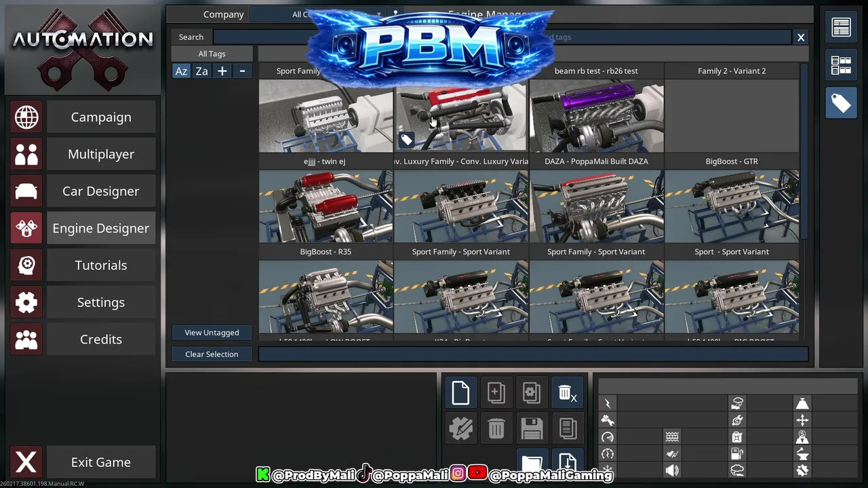Click the copy variant gear icon
Image resolution: width=868 pixels, height=488 pixels.
point(532,393)
